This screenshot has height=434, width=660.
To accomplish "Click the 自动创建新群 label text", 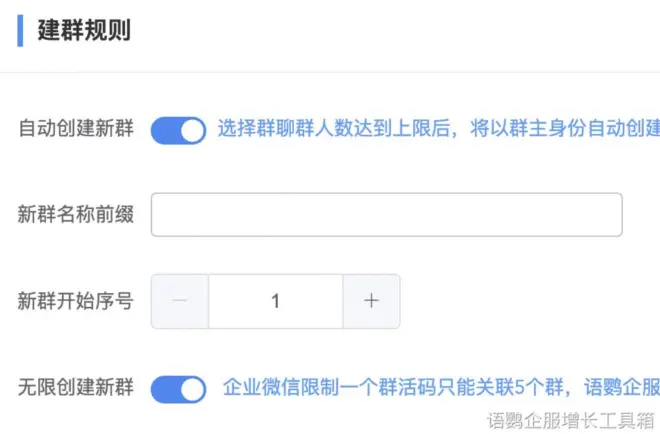I will (76, 130).
